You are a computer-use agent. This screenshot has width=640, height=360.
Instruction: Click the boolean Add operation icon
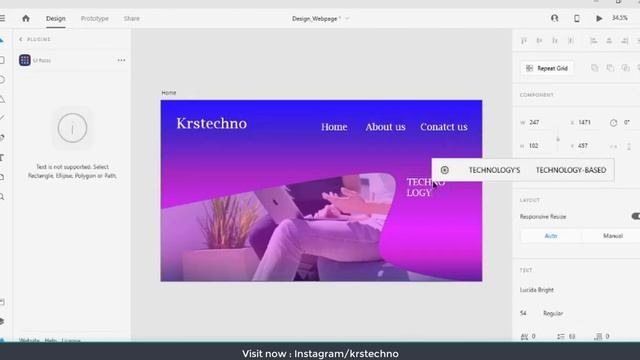coord(595,68)
